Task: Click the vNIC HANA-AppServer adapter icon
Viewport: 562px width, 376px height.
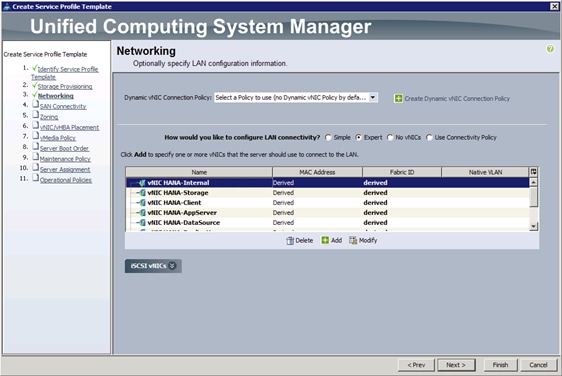Action: tap(142, 213)
